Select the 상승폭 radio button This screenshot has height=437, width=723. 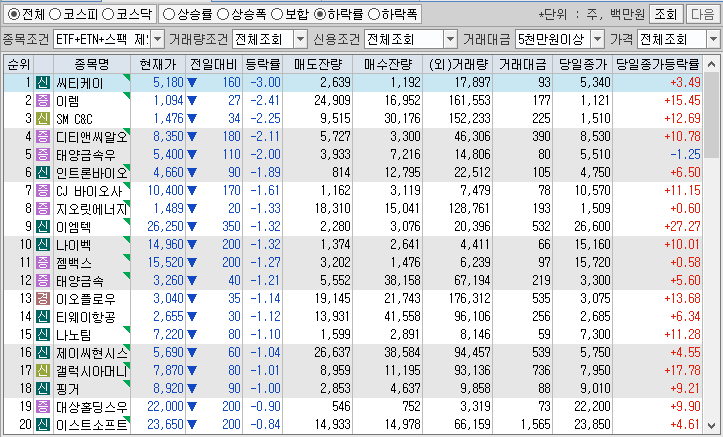[x=223, y=15]
